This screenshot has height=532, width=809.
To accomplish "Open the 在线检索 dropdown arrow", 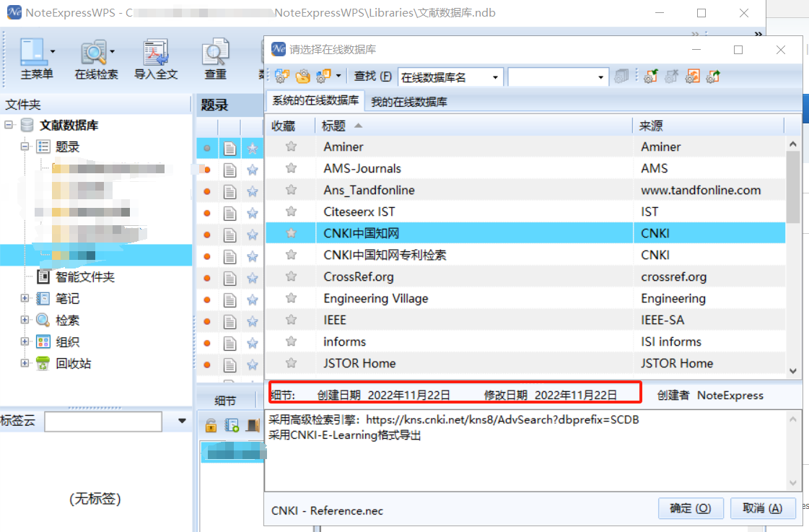I will click(x=112, y=51).
